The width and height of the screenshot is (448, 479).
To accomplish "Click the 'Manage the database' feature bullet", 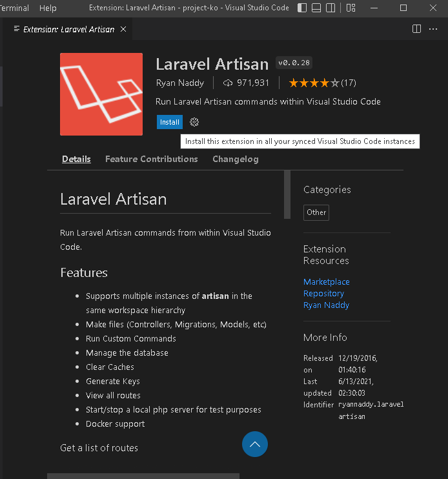I will pos(127,353).
